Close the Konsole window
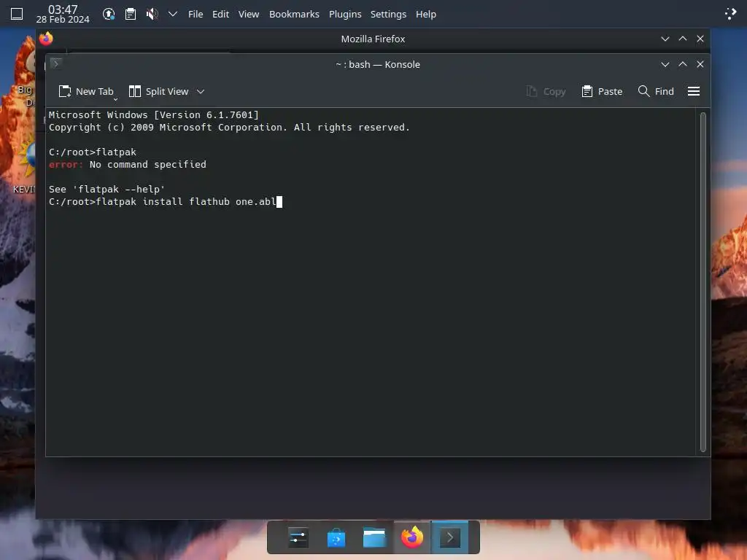This screenshot has width=747, height=560. click(700, 64)
